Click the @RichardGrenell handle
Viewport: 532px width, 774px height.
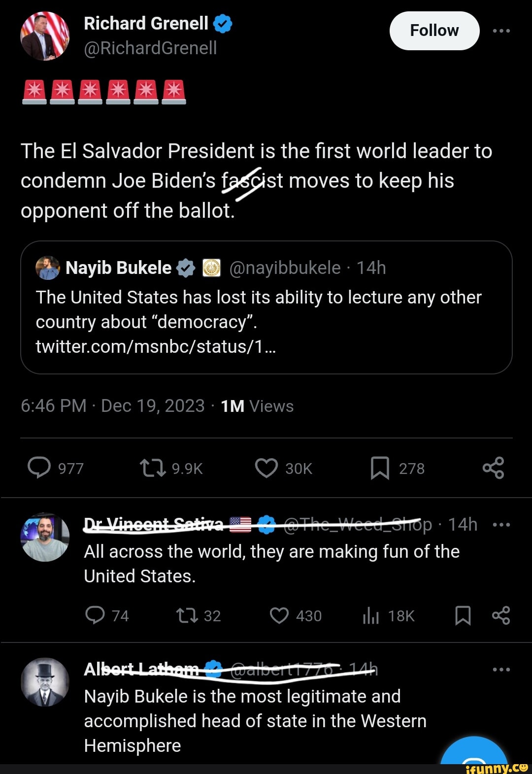click(x=150, y=48)
